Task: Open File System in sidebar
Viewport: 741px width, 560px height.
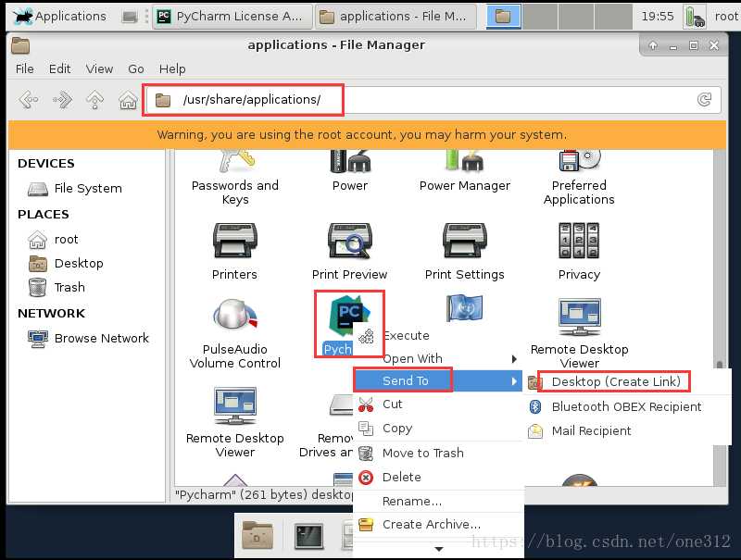Action: coord(75,189)
